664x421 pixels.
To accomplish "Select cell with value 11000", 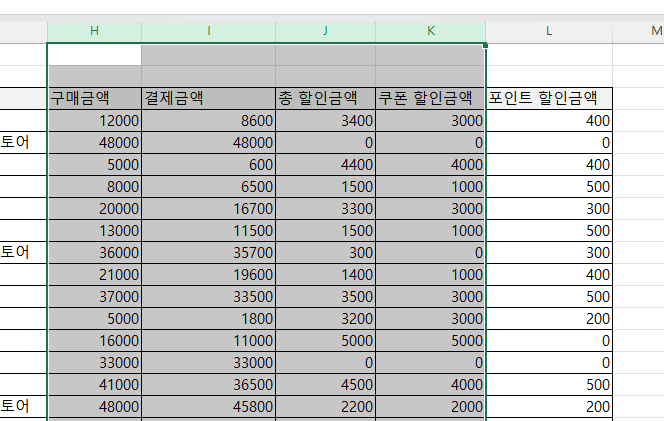I will pyautogui.click(x=208, y=341).
